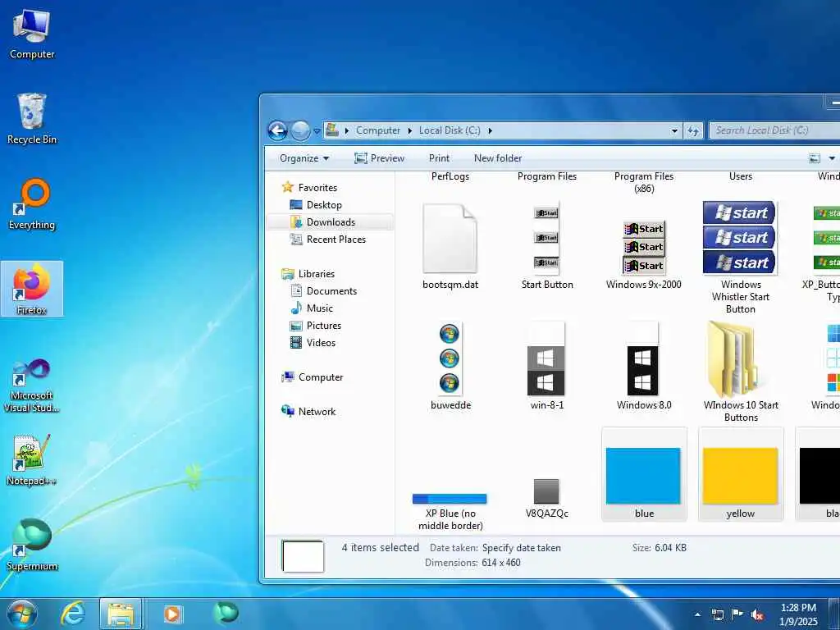Launch Internet Explorer from taskbar
Viewport: 840px width, 630px height.
tap(72, 614)
